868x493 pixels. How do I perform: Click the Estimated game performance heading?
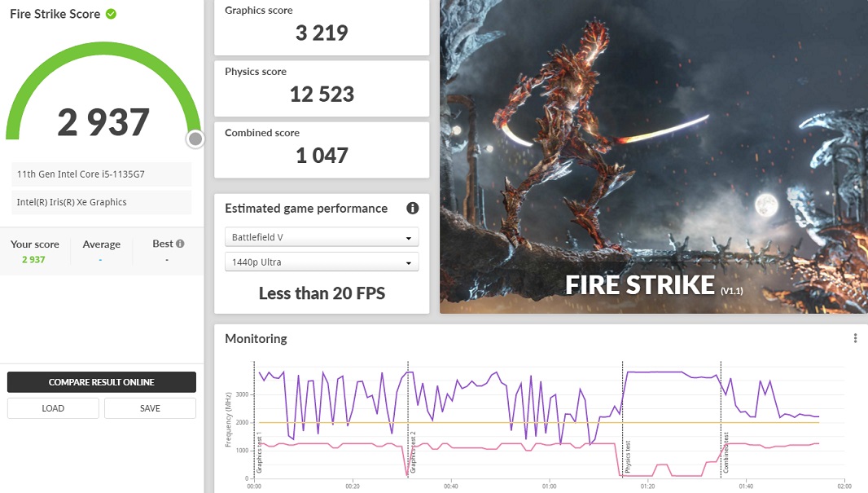pyautogui.click(x=306, y=209)
